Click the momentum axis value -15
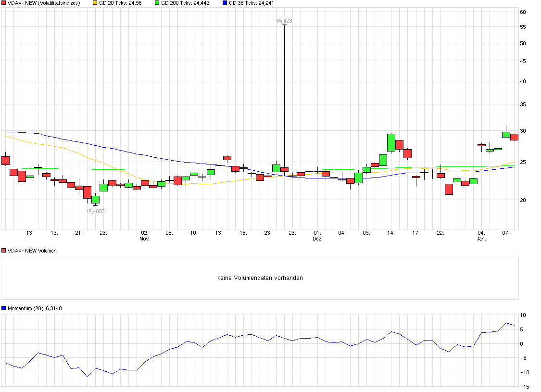 (x=525, y=387)
